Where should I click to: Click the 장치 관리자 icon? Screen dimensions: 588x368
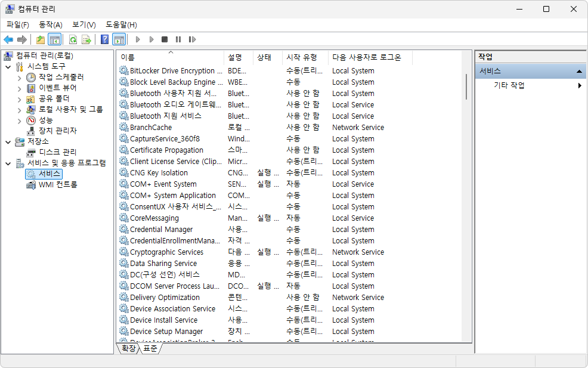tap(31, 131)
